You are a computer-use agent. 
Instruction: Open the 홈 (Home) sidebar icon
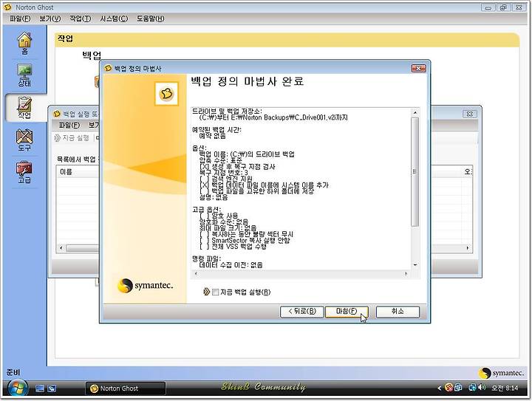pyautogui.click(x=24, y=44)
